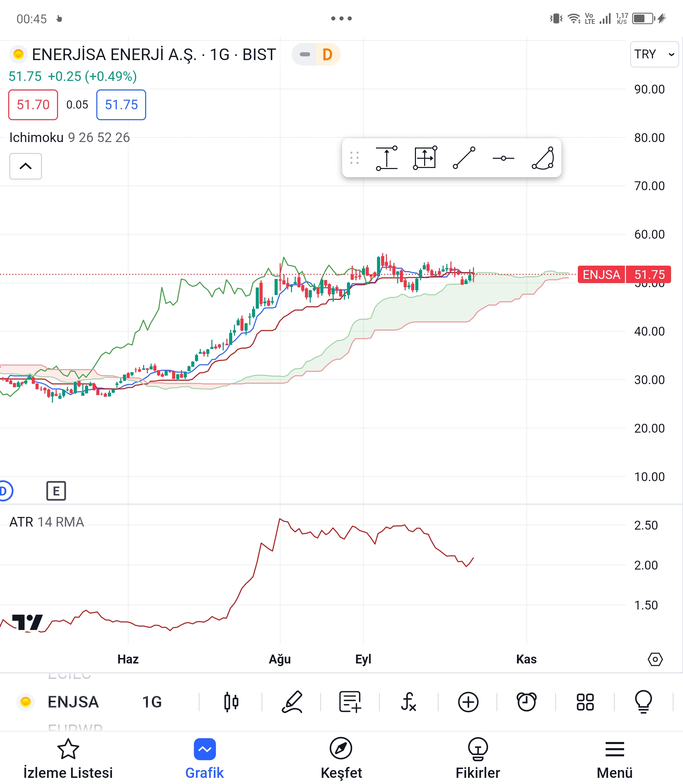Tap the TradingView logo
This screenshot has height=784, width=683.
(x=27, y=622)
